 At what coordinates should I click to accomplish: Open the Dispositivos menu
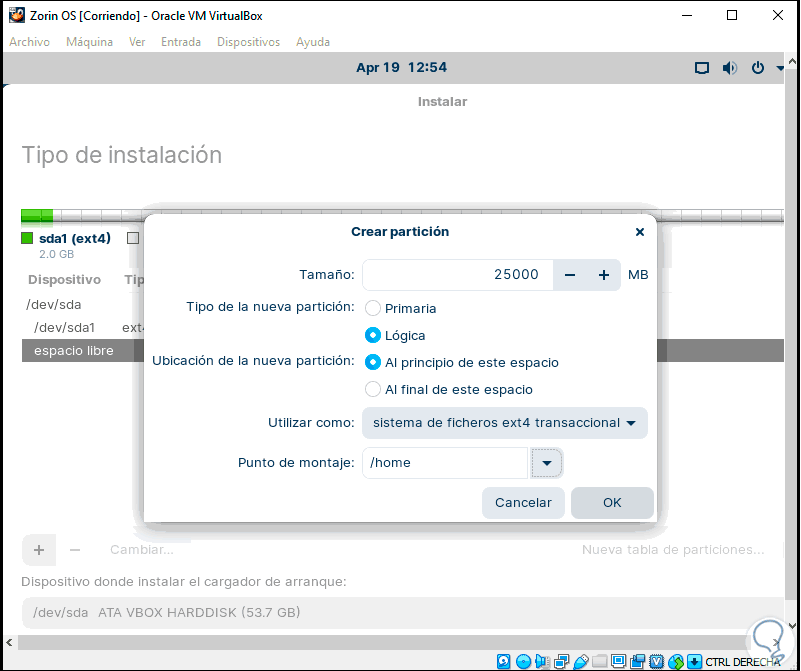pos(248,42)
